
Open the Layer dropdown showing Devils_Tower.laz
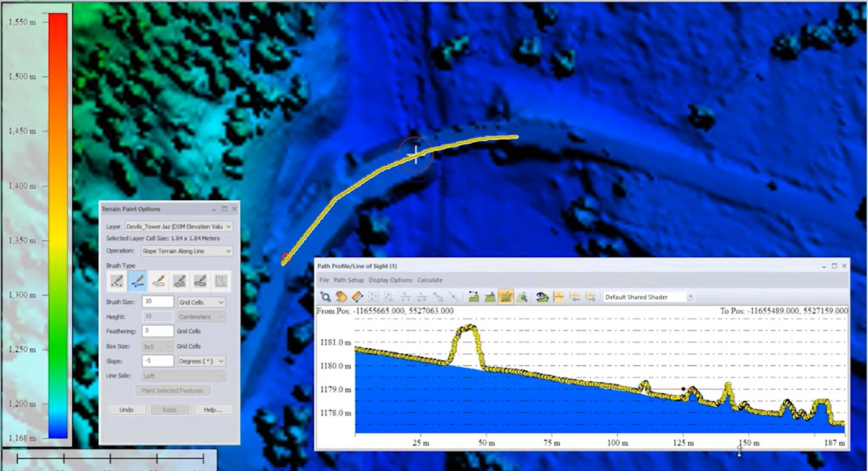179,226
